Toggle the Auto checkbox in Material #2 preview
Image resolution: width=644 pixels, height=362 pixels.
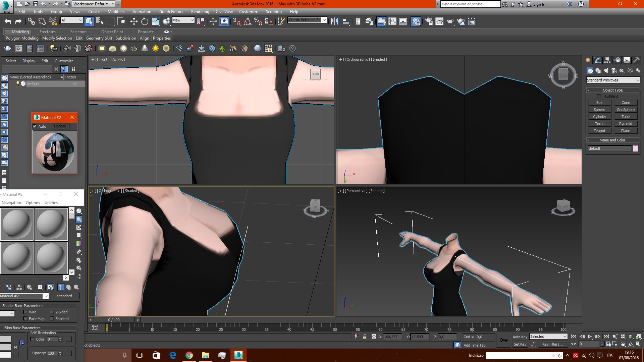pos(35,126)
